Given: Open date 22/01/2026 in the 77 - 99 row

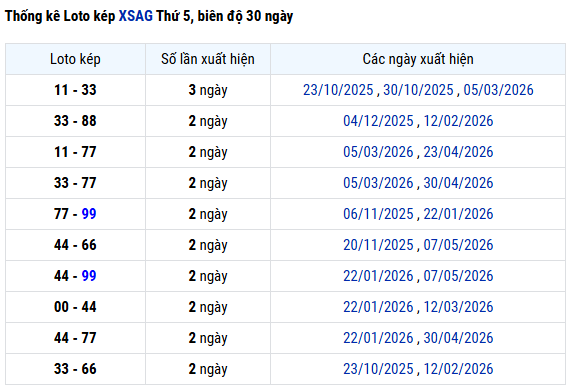Looking at the screenshot, I should (458, 214).
